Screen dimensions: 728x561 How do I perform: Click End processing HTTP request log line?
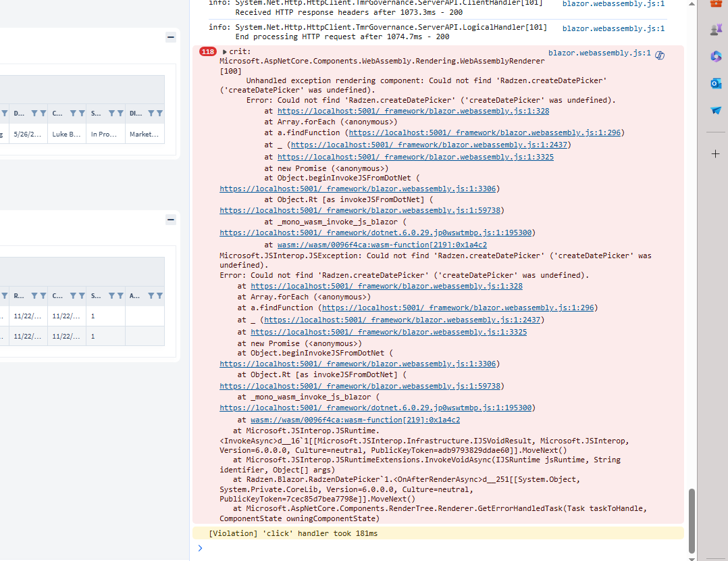coord(342,36)
